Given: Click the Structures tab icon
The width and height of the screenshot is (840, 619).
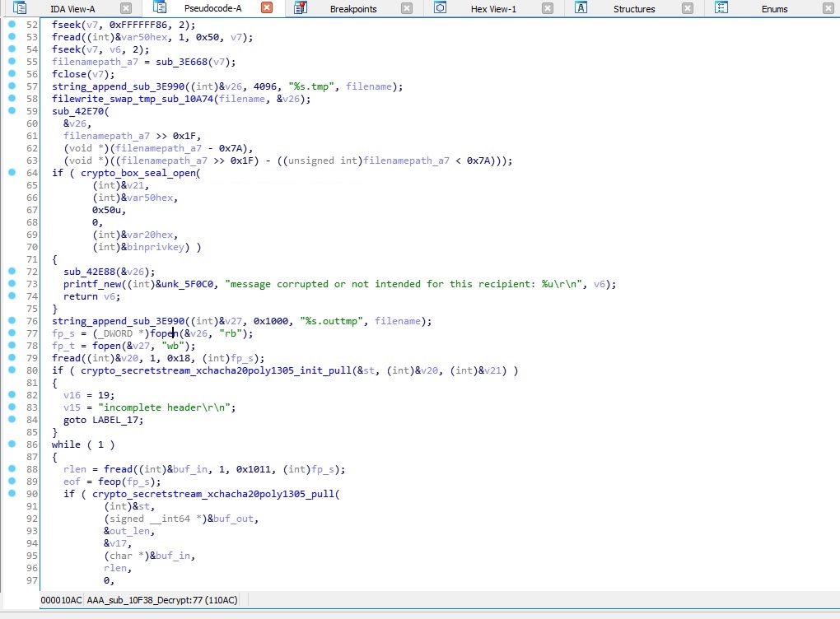Looking at the screenshot, I should pyautogui.click(x=581, y=8).
